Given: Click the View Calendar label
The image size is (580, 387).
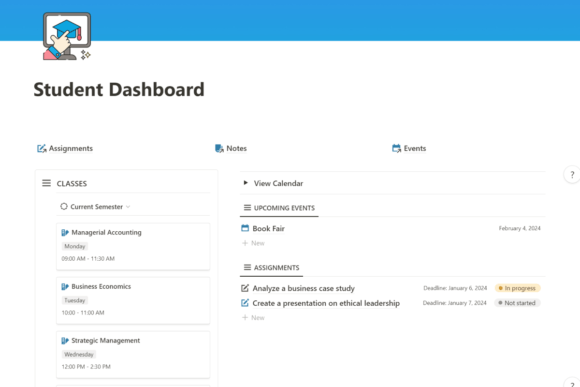Looking at the screenshot, I should tap(279, 184).
